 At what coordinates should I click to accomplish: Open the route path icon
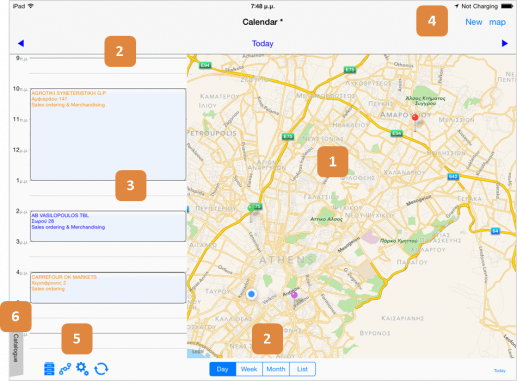click(65, 369)
